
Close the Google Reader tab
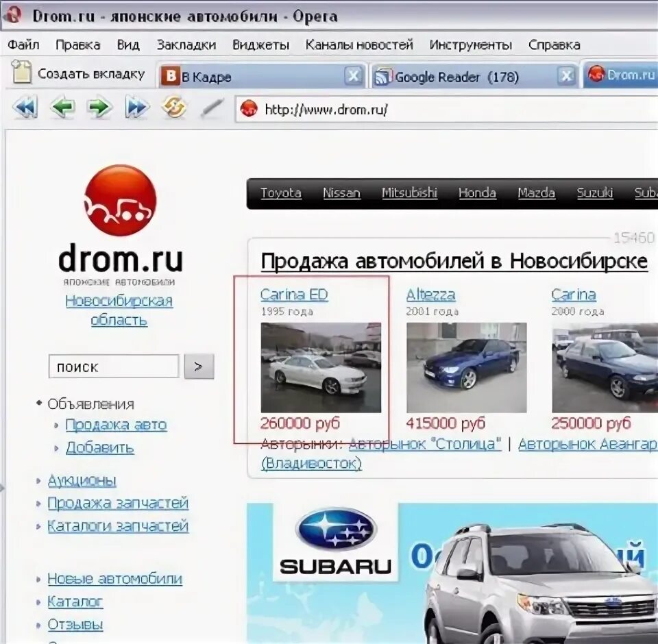pyautogui.click(x=566, y=76)
